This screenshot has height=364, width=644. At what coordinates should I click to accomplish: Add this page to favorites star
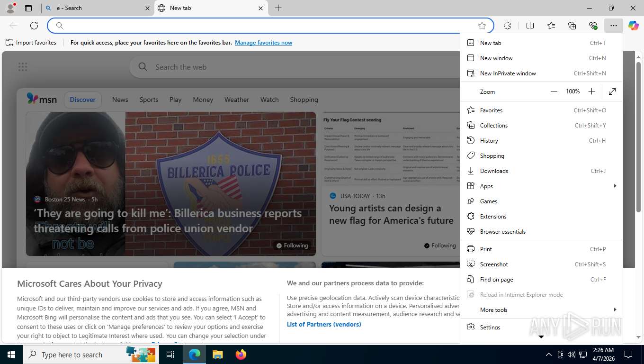pos(482,26)
